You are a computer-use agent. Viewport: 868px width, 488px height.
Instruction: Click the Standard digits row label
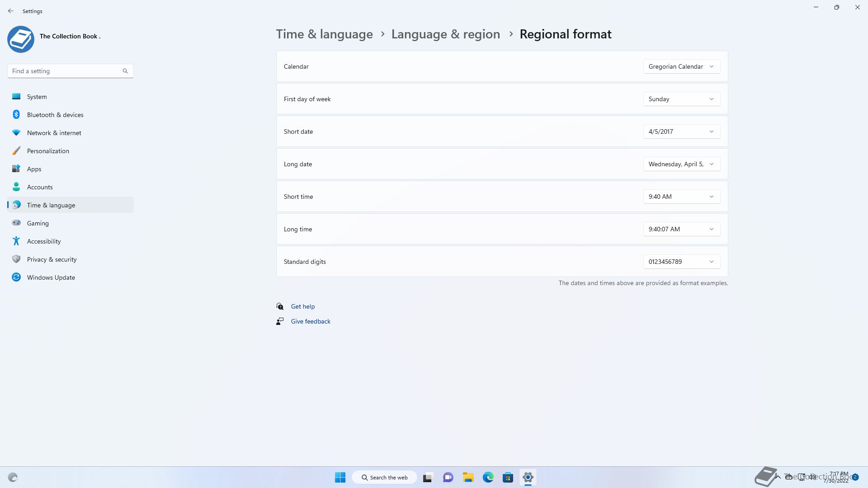click(x=305, y=262)
